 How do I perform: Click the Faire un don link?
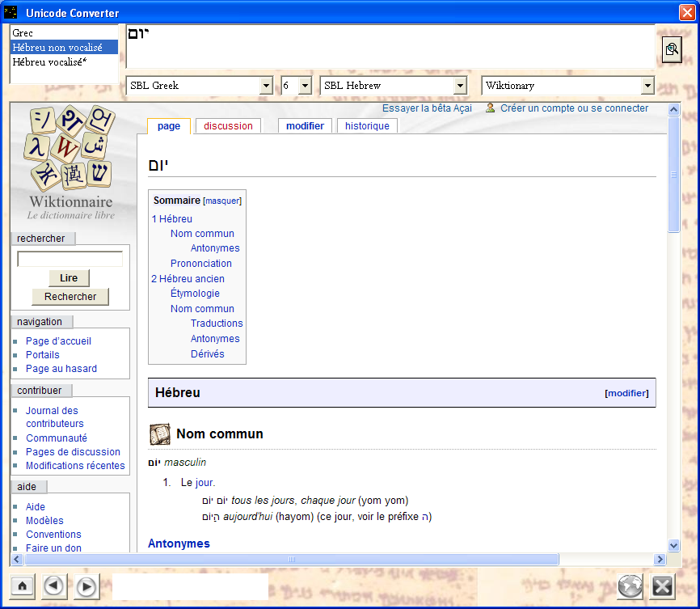[x=53, y=548]
